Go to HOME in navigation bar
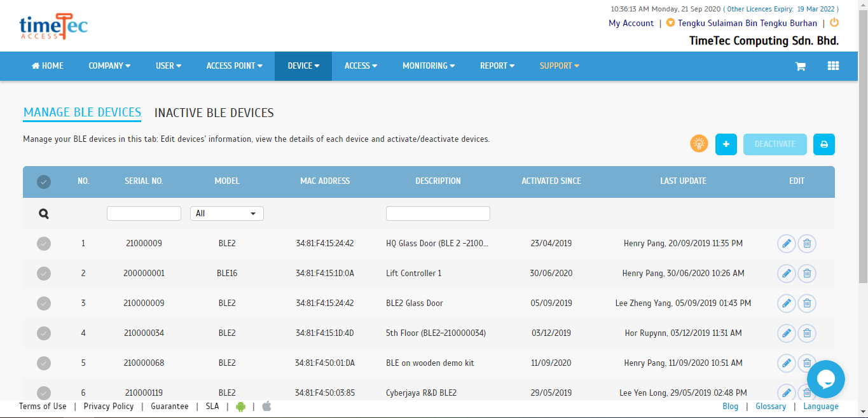The width and height of the screenshot is (868, 418). [48, 66]
